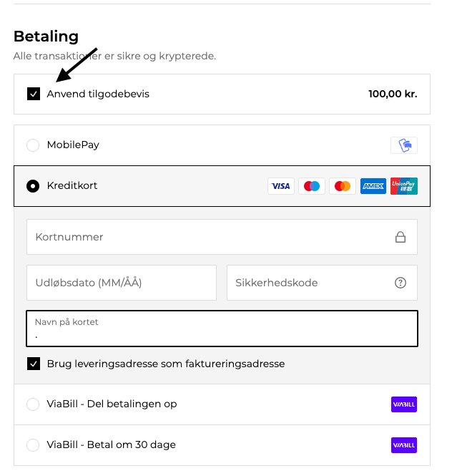Click the UnionPay card icon
The height and width of the screenshot is (476, 452).
[x=404, y=186]
